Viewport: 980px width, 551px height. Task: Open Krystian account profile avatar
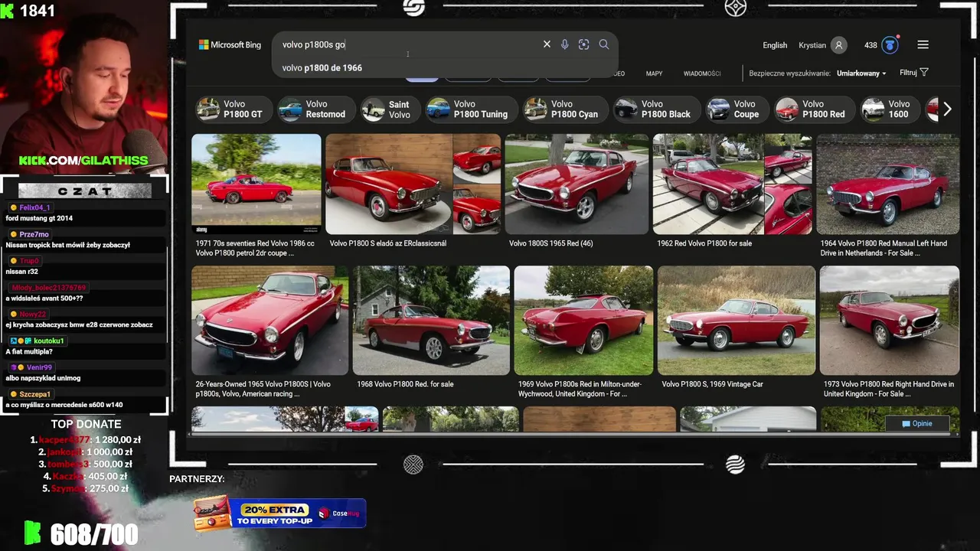[838, 45]
